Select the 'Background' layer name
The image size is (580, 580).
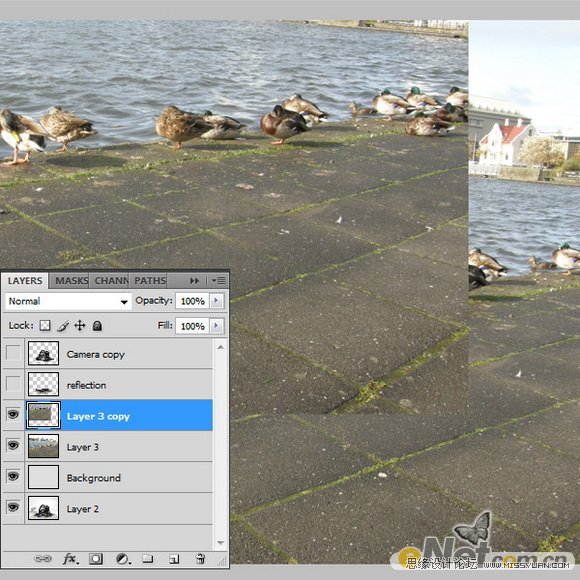[94, 478]
